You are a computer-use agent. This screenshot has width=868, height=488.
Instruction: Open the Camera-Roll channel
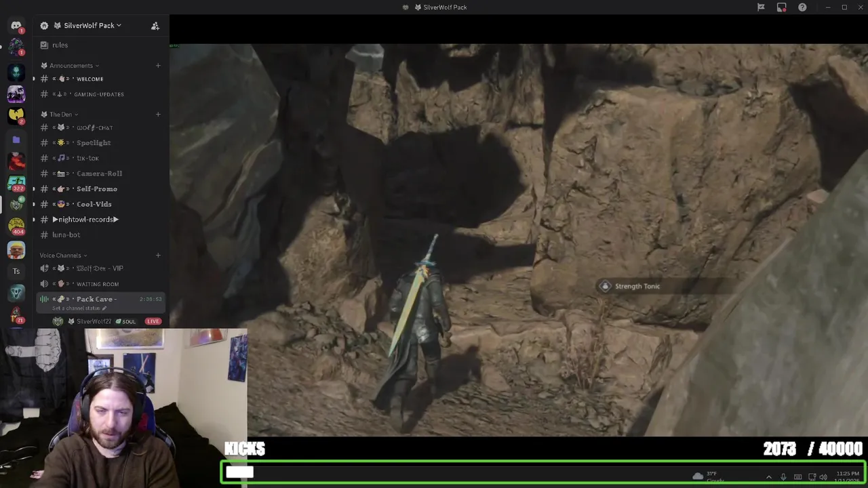100,174
